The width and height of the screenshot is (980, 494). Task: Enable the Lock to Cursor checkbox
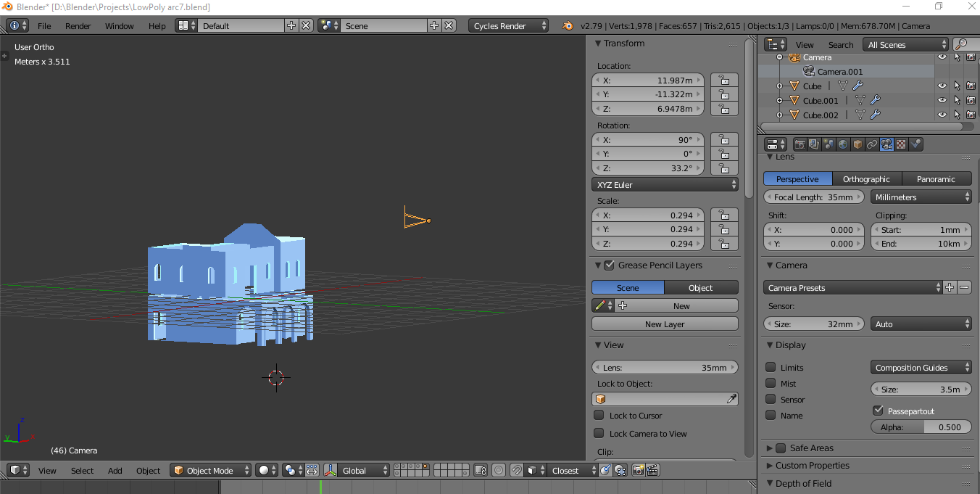[x=599, y=416]
